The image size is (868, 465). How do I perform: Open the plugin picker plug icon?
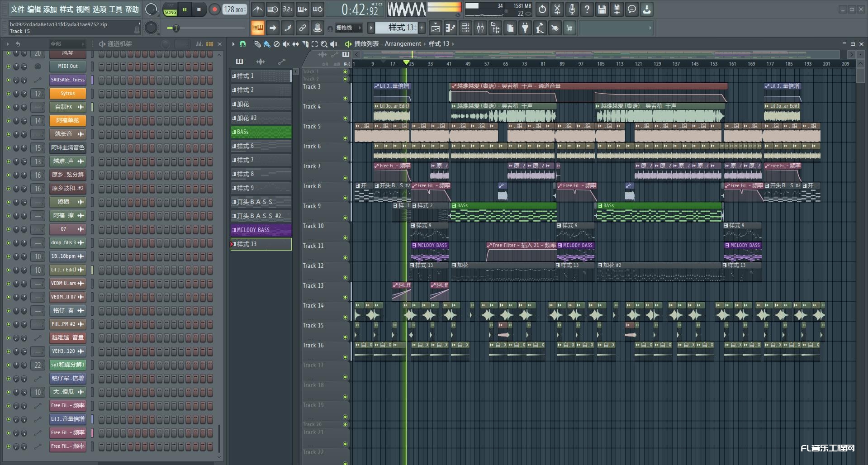click(525, 28)
